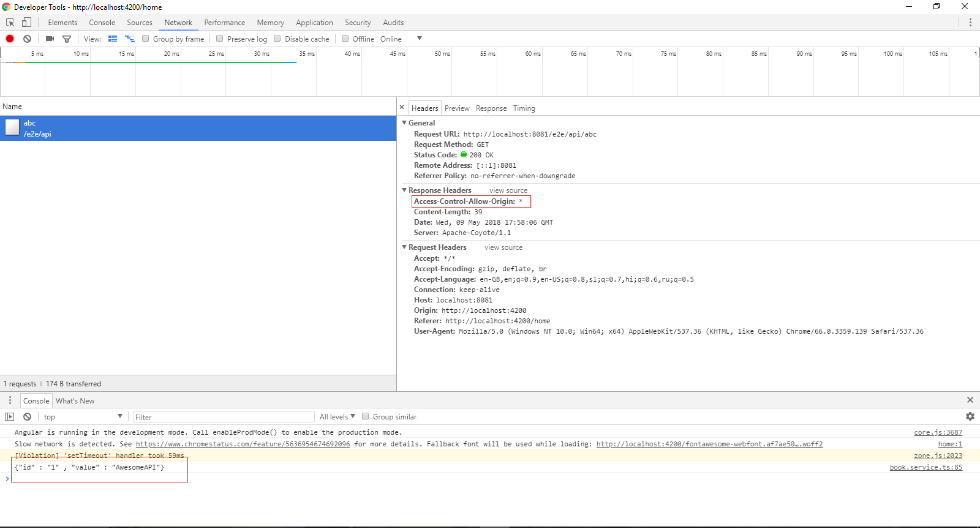The image size is (980, 529).
Task: Open the console context 'top' dropdown
Action: click(x=83, y=416)
